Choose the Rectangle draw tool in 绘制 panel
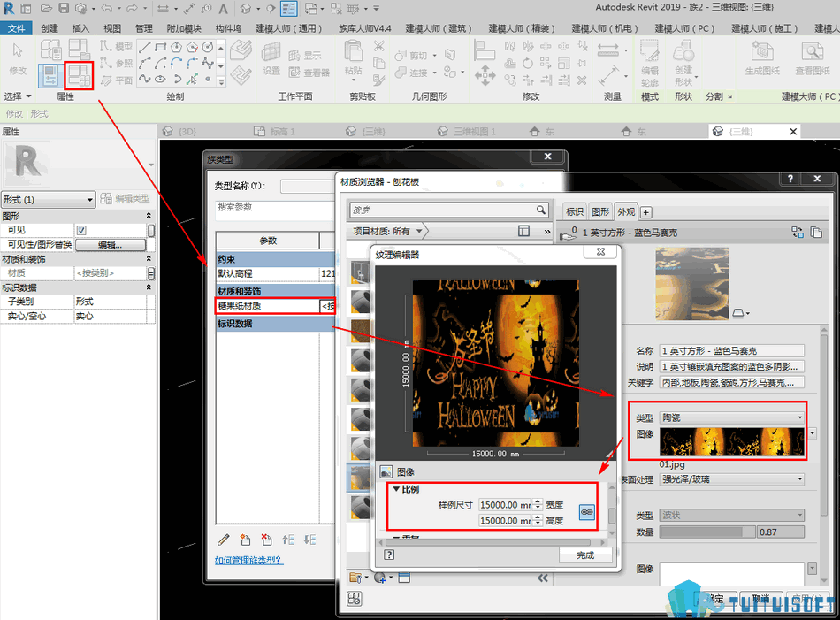This screenshot has width=840, height=620. pyautogui.click(x=160, y=47)
